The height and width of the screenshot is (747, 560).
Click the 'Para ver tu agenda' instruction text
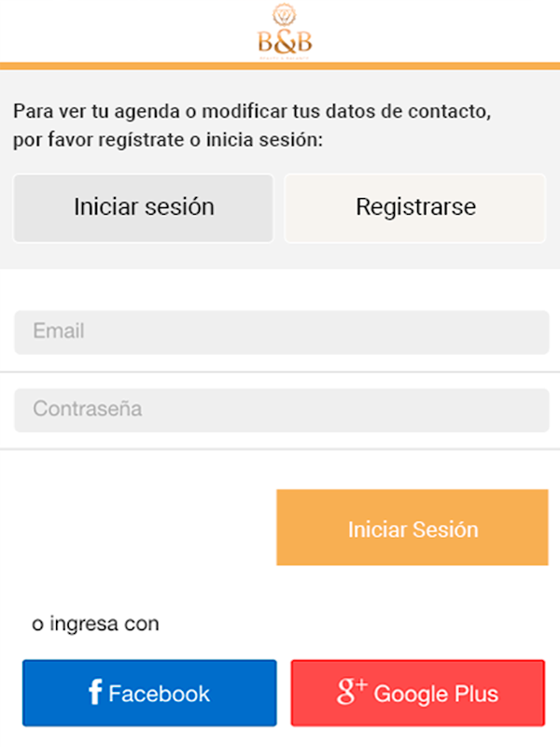[x=250, y=125]
